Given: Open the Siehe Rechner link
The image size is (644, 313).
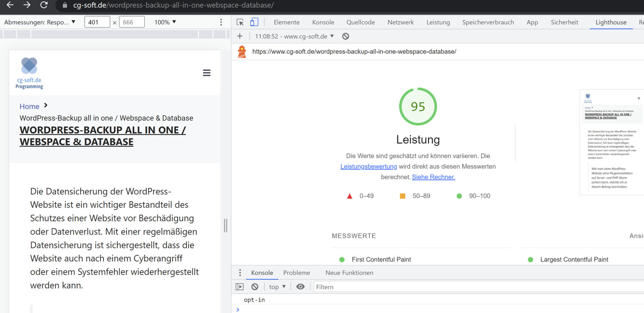Looking at the screenshot, I should click(433, 177).
